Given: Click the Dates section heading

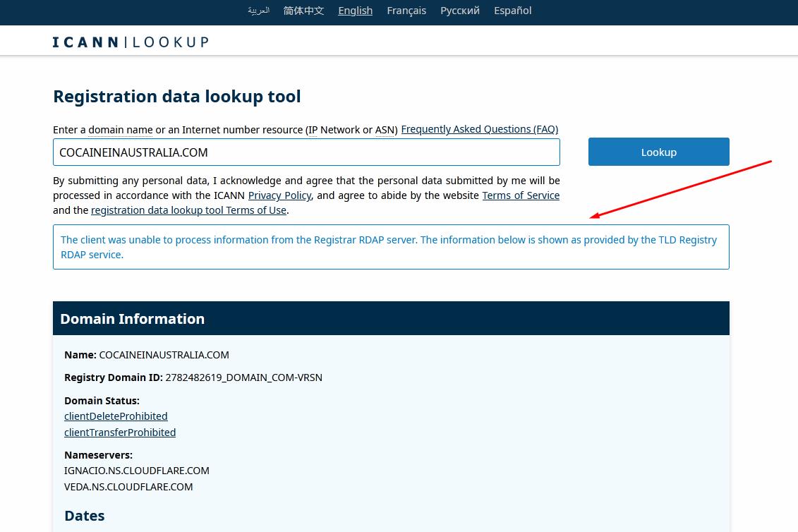Looking at the screenshot, I should 85,516.
